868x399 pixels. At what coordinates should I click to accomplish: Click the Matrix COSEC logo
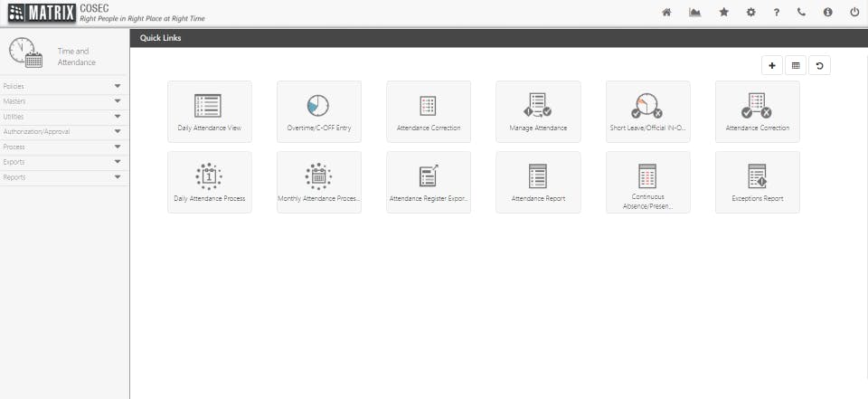(42, 13)
